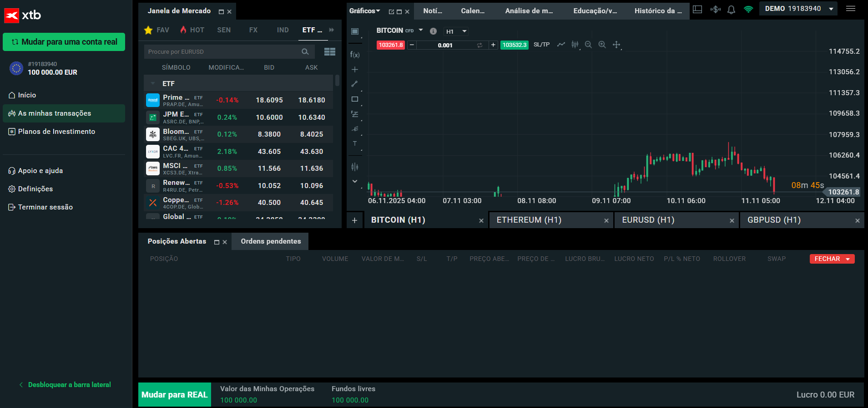The width and height of the screenshot is (868, 408).
Task: Expand more drawing tools chevron
Action: tap(355, 181)
